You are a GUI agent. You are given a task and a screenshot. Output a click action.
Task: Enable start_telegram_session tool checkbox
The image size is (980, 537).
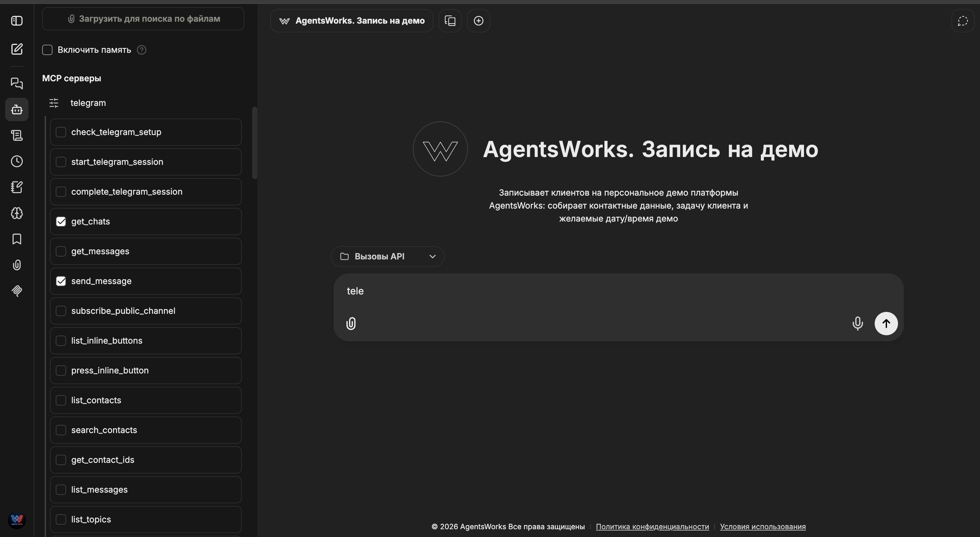tap(61, 162)
